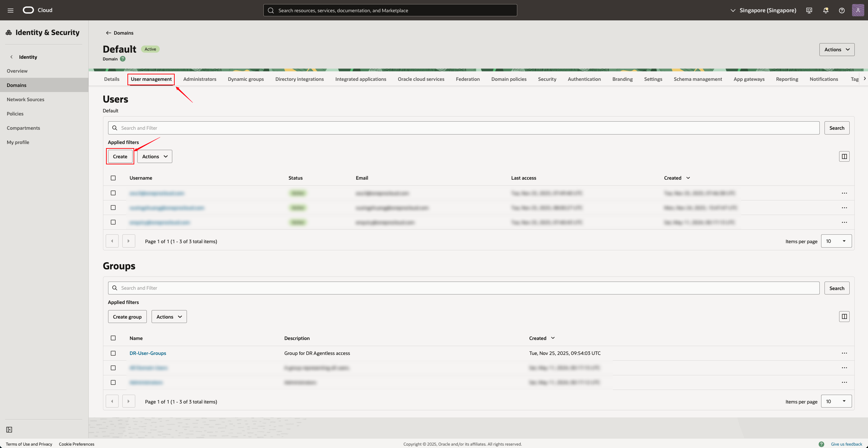Toggle Users table column layout icon

(844, 157)
